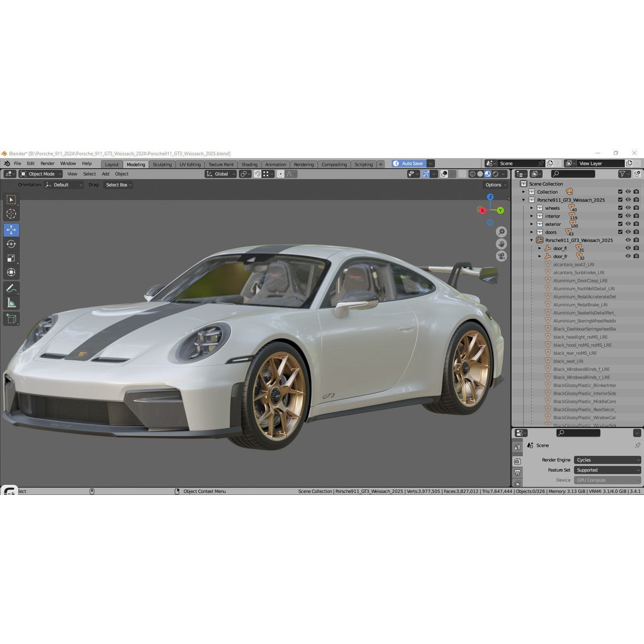Hide the doors collection with eye icon
The height and width of the screenshot is (644, 644).
(628, 232)
